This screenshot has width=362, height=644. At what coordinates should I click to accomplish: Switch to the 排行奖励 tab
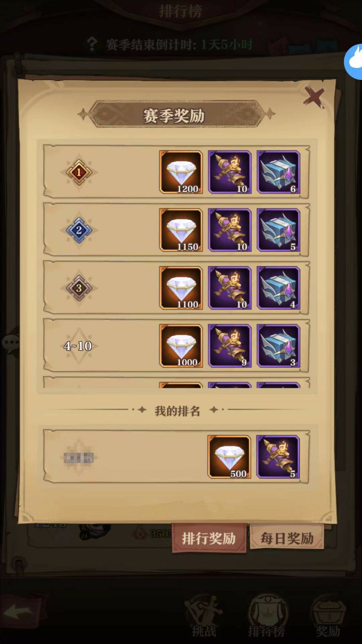[x=209, y=538]
